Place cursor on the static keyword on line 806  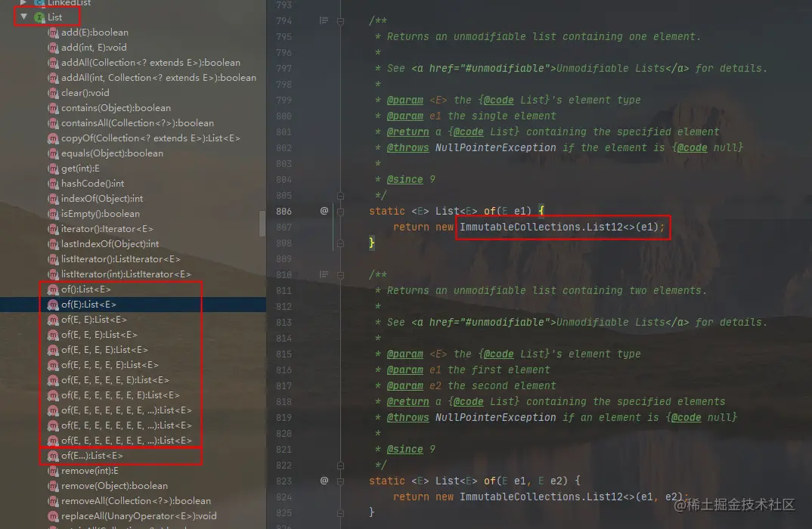pos(387,211)
